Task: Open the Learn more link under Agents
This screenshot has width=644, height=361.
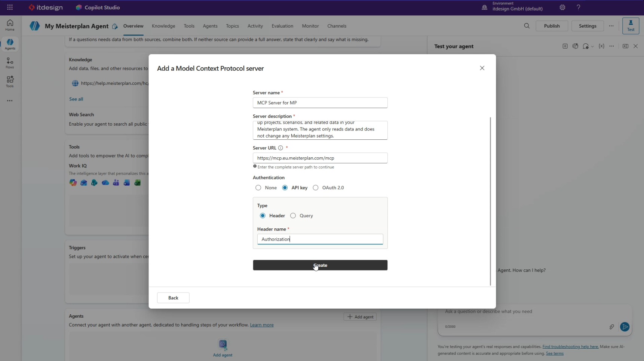Action: click(262, 325)
